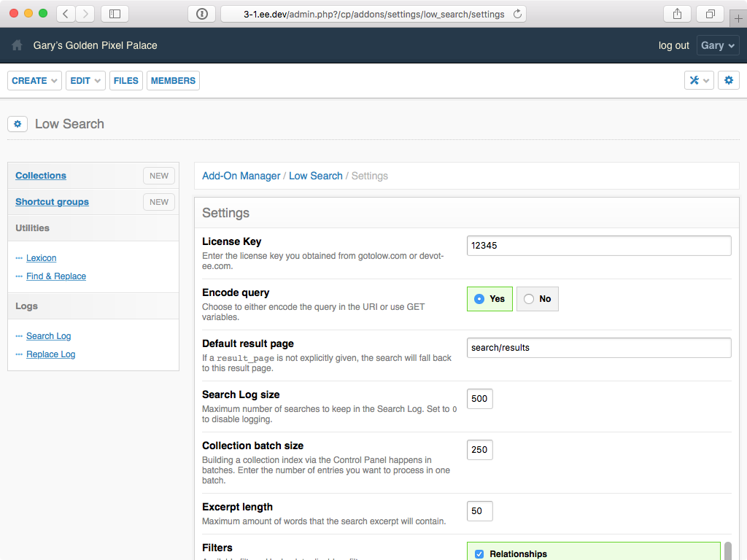This screenshot has width=747, height=560.
Task: Click the log out link
Action: (673, 45)
